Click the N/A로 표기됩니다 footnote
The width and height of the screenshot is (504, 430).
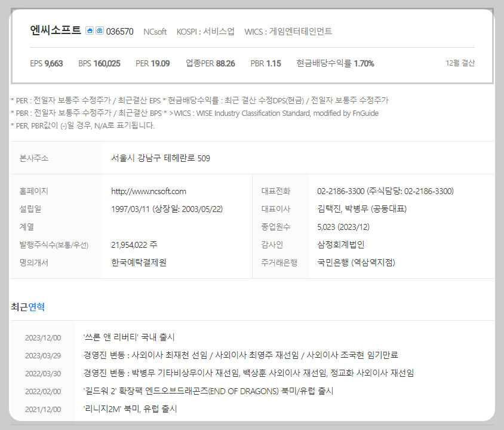82,125
